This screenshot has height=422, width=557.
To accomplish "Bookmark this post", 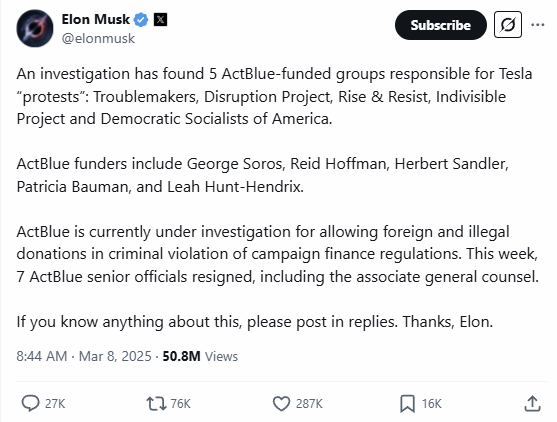I will [x=407, y=404].
